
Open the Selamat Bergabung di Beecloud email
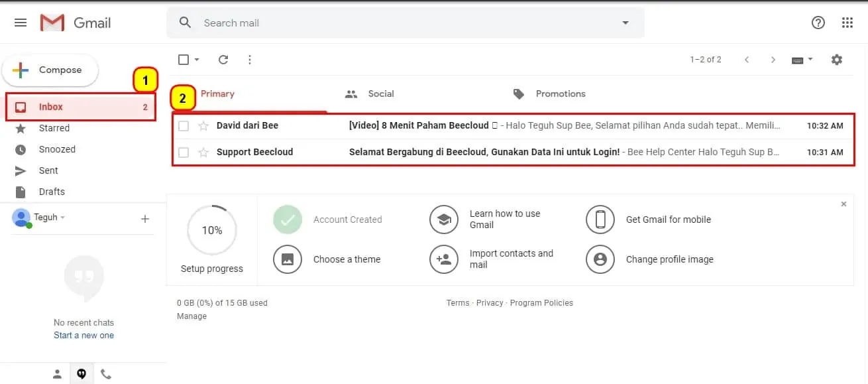click(514, 153)
